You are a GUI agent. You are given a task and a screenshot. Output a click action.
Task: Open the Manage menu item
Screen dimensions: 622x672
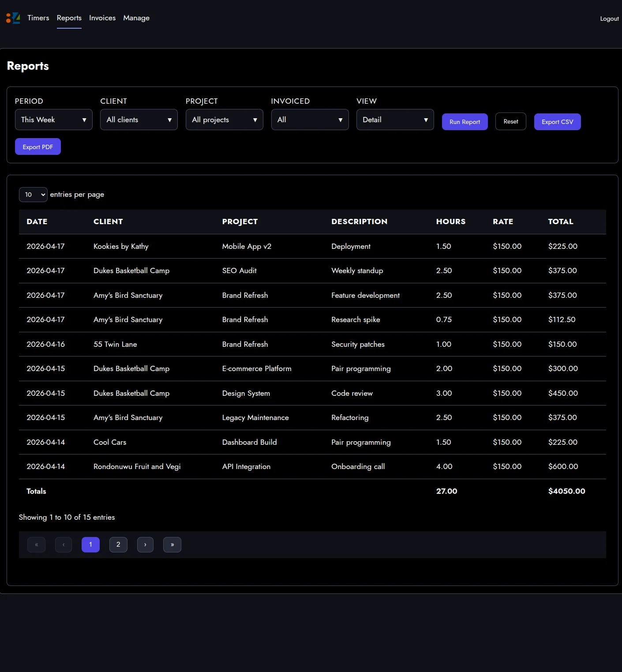pos(136,18)
